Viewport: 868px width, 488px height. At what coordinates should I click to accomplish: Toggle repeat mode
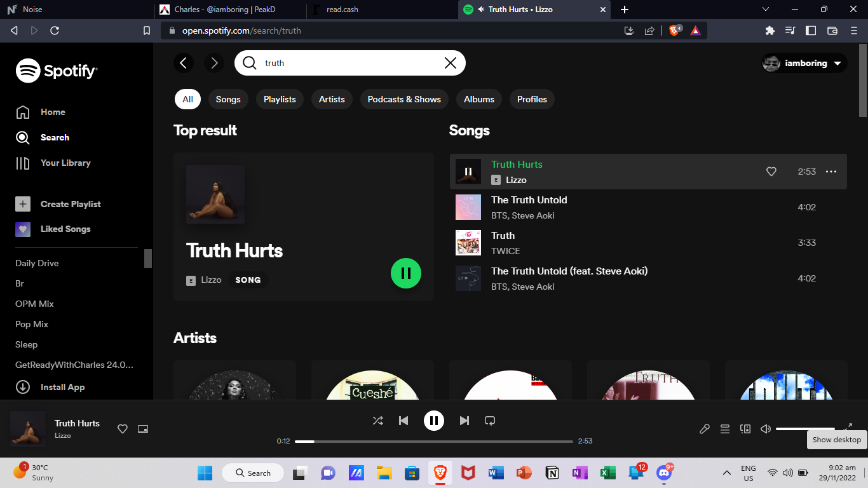(490, 421)
